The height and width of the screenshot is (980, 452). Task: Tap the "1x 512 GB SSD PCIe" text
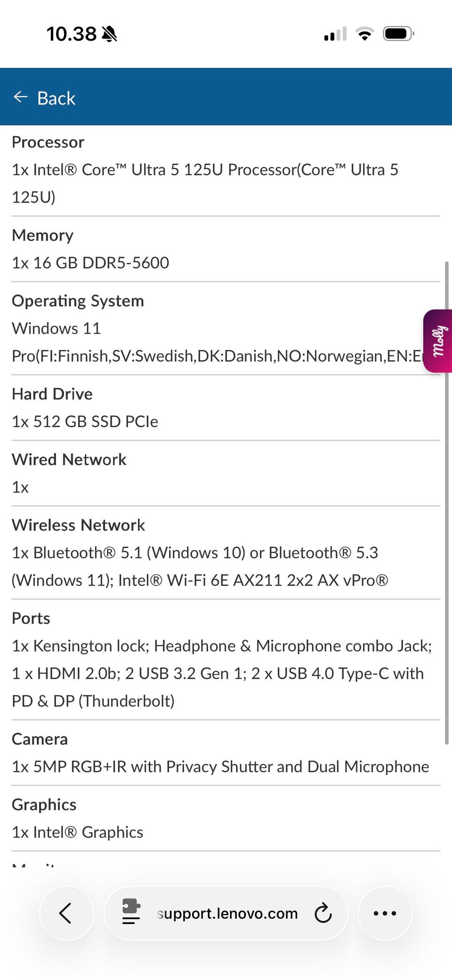[x=85, y=421]
